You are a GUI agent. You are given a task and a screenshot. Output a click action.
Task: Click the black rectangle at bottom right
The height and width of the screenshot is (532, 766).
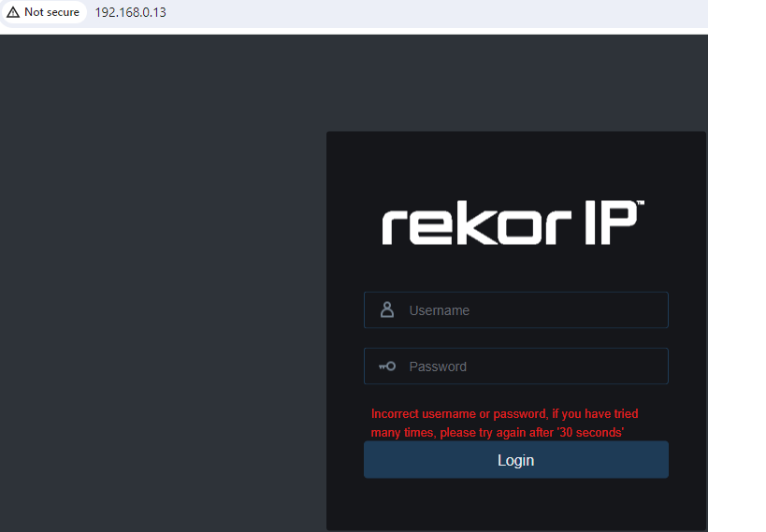pyautogui.click(x=737, y=481)
